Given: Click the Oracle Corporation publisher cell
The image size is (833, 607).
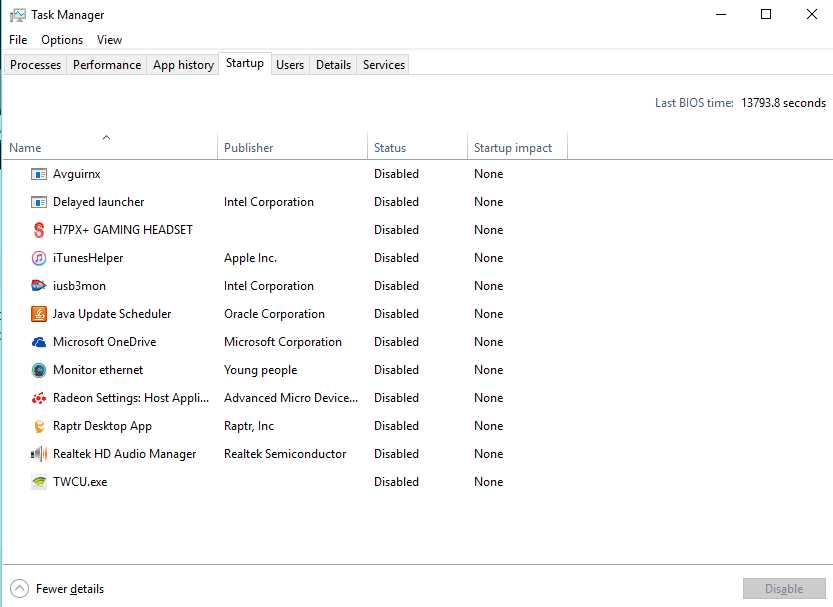Looking at the screenshot, I should coord(274,314).
